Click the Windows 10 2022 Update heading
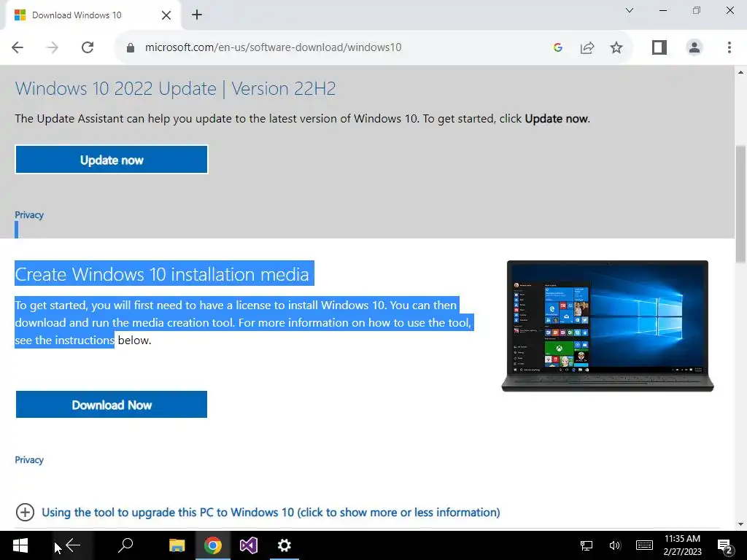The width and height of the screenshot is (747, 560). (175, 88)
